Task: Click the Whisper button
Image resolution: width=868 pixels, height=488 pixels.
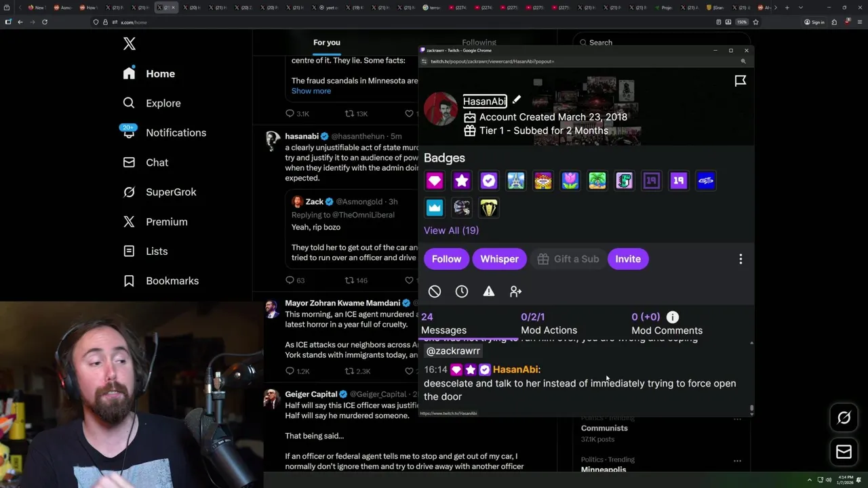Action: point(499,259)
